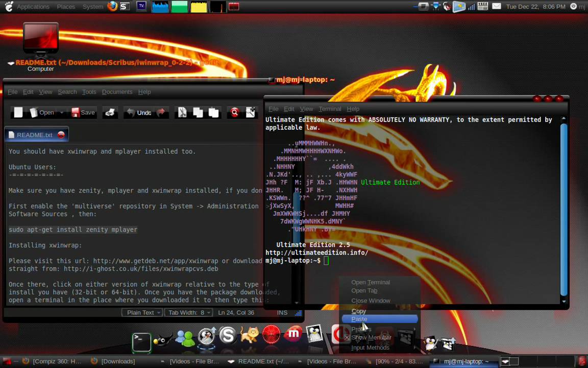Close the README.txt tab
The image size is (588, 368).
point(61,135)
